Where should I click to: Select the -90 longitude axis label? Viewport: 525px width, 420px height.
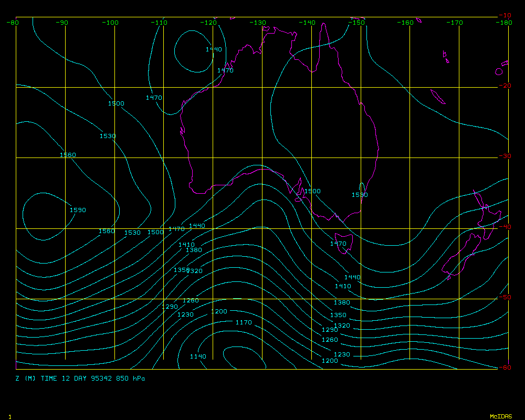[x=62, y=23]
